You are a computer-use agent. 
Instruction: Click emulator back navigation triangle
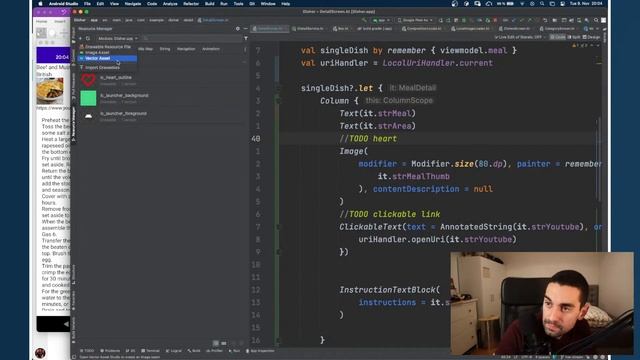point(66,324)
